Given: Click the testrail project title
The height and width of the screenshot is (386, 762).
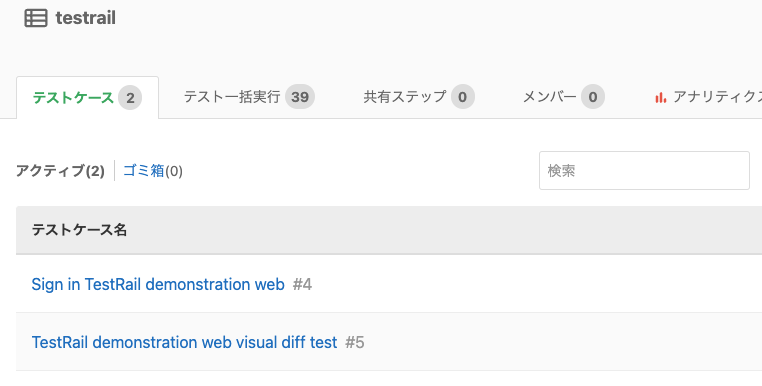Looking at the screenshot, I should 86,18.
